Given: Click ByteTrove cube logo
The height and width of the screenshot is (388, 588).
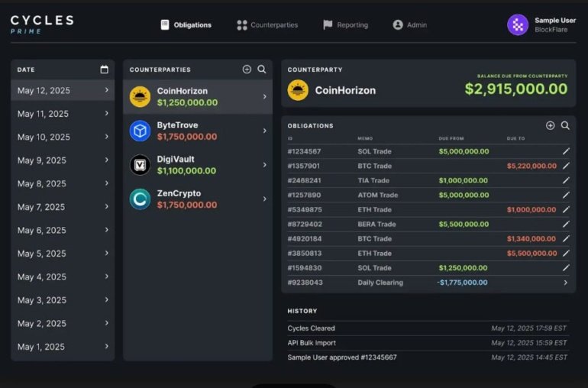Looking at the screenshot, I should tap(140, 131).
